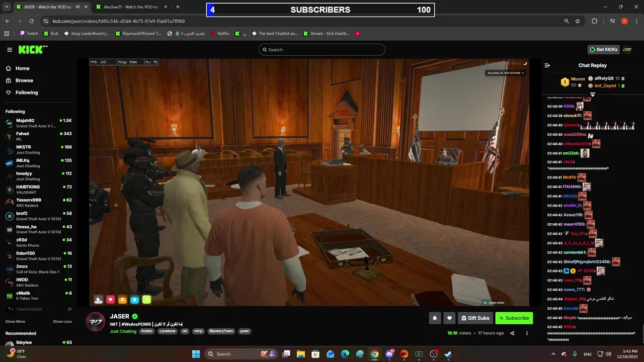
Task: View site information icon in address bar
Action: pyautogui.click(x=46, y=21)
